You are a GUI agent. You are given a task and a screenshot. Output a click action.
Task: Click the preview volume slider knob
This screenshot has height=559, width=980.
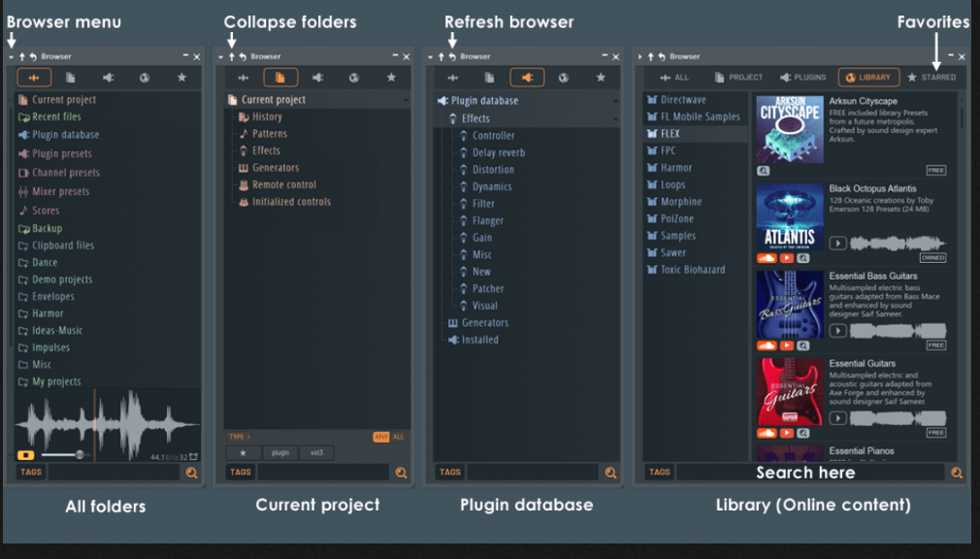80,455
